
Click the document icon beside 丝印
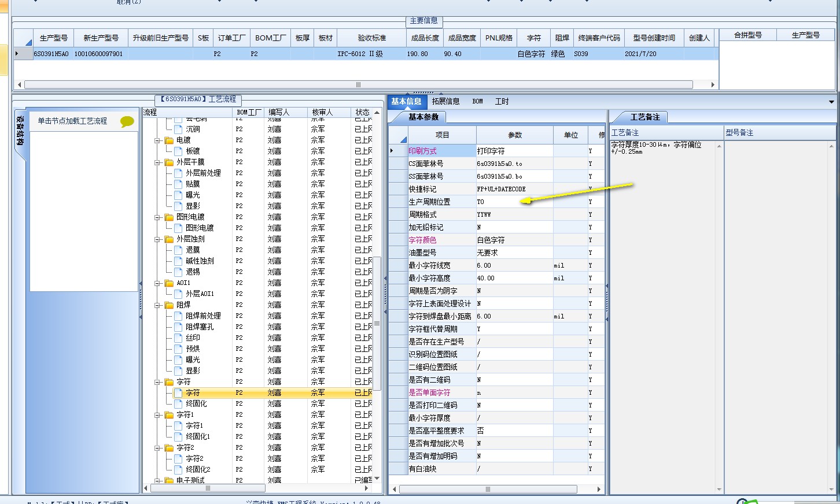point(179,338)
